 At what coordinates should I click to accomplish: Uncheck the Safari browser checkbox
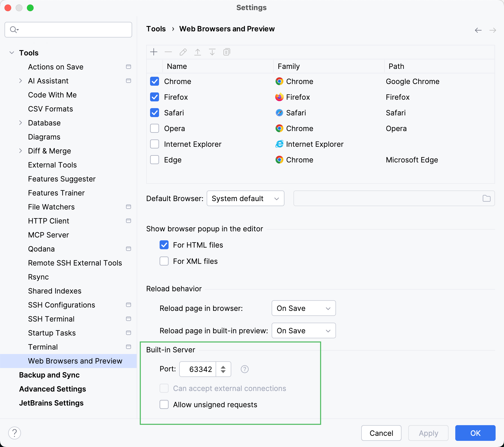click(x=155, y=113)
